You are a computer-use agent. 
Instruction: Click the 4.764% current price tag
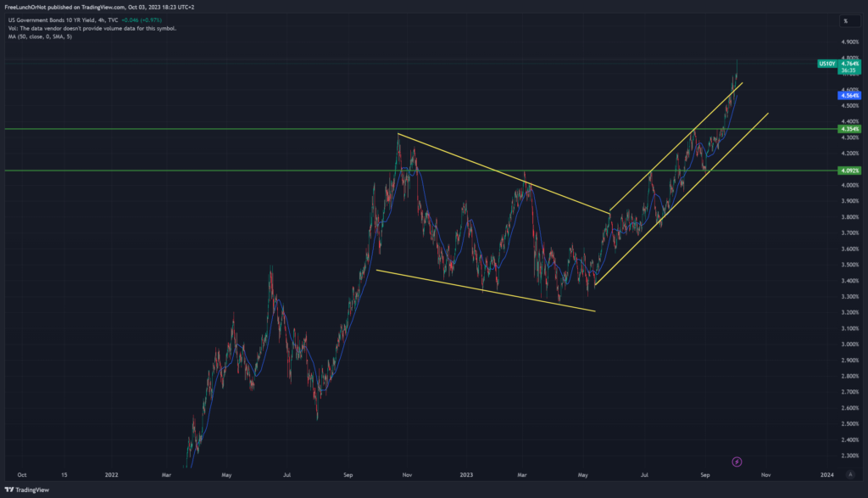click(849, 64)
